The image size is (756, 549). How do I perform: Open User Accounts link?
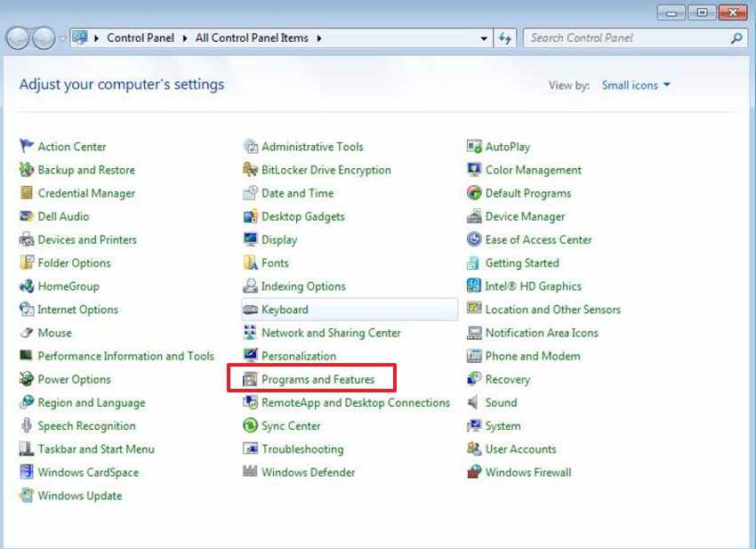coord(520,449)
